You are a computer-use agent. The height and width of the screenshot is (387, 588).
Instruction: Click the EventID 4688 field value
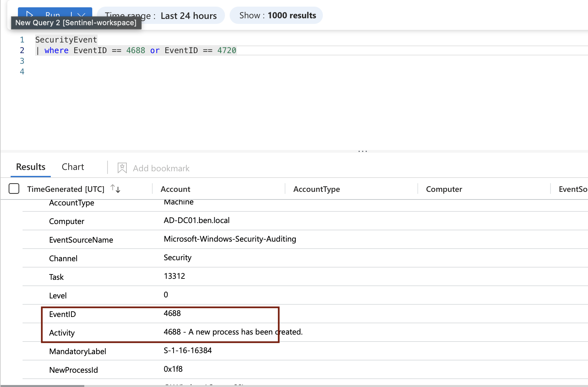tap(172, 314)
